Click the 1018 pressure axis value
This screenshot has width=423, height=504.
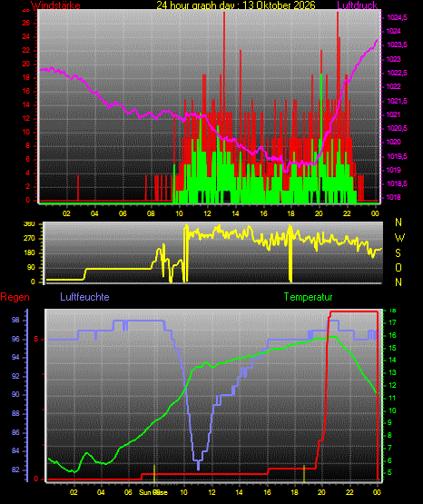394,198
